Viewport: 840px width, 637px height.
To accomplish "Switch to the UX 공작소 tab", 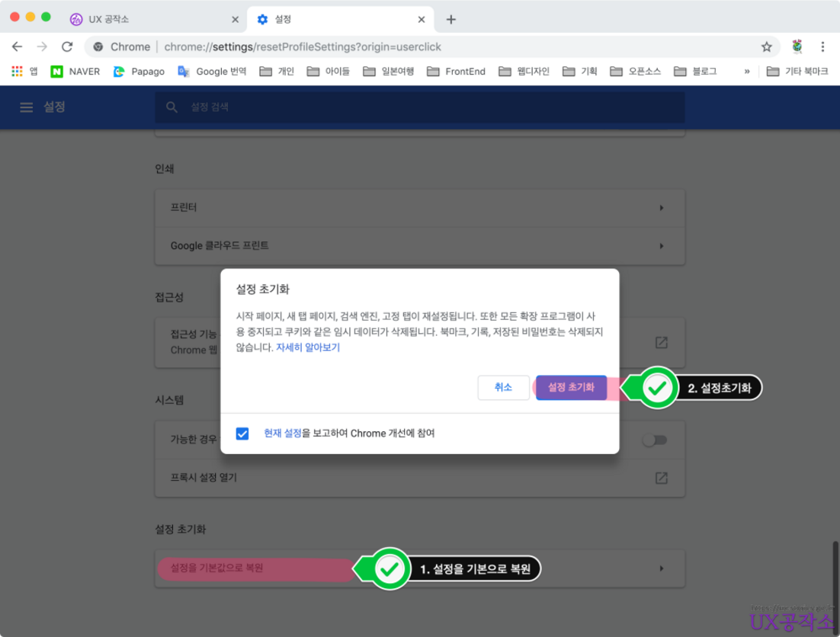I will click(x=152, y=19).
